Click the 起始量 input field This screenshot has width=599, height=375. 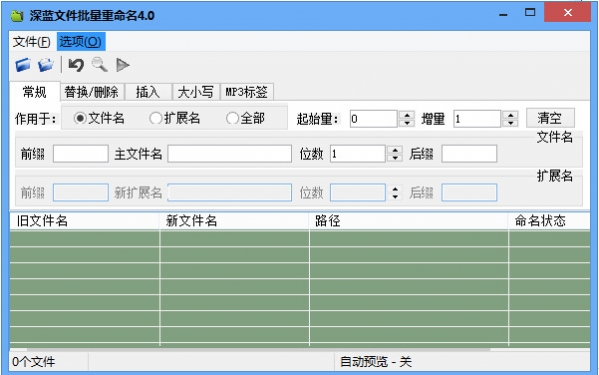click(374, 119)
